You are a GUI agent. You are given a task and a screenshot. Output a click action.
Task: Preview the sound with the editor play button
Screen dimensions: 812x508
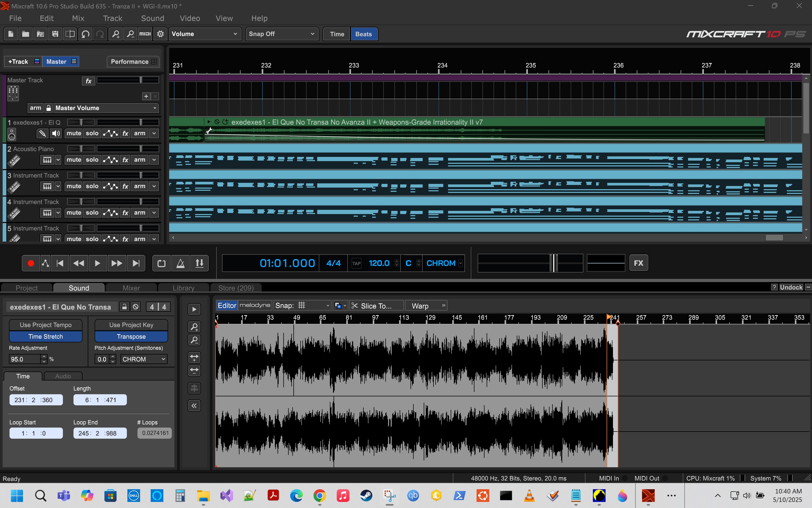click(x=194, y=309)
